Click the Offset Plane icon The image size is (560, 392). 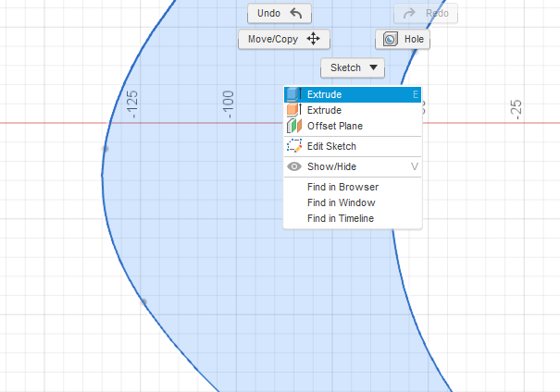294,126
